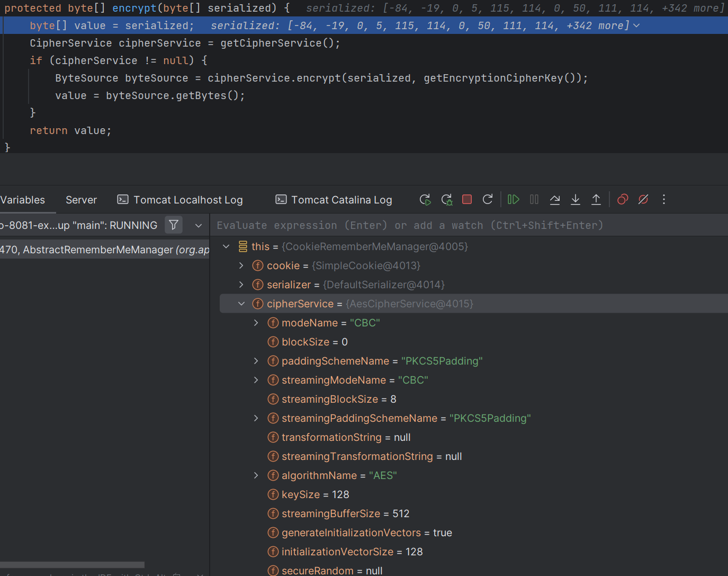
Task: Resume program execution
Action: click(513, 199)
